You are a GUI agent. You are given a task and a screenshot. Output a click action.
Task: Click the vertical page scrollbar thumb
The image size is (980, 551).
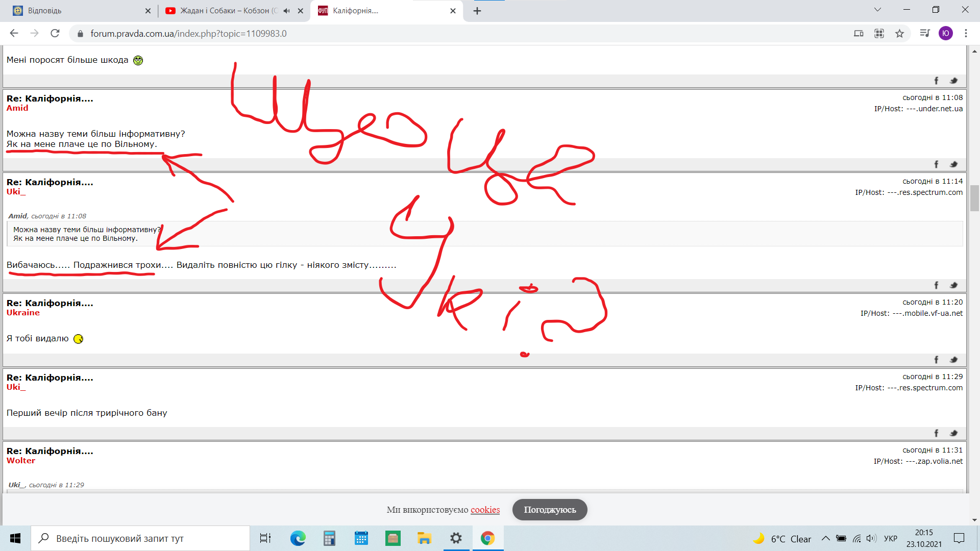pos(974,198)
